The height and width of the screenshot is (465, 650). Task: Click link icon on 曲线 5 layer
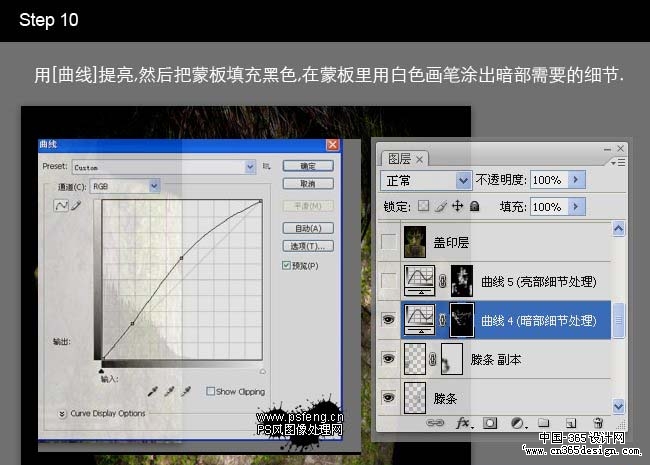click(x=442, y=281)
